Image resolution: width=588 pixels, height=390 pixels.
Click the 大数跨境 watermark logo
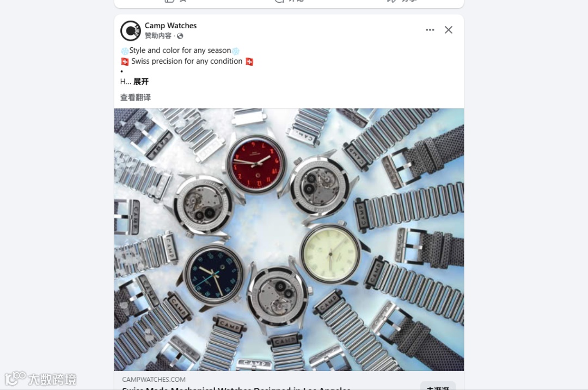(x=40, y=379)
